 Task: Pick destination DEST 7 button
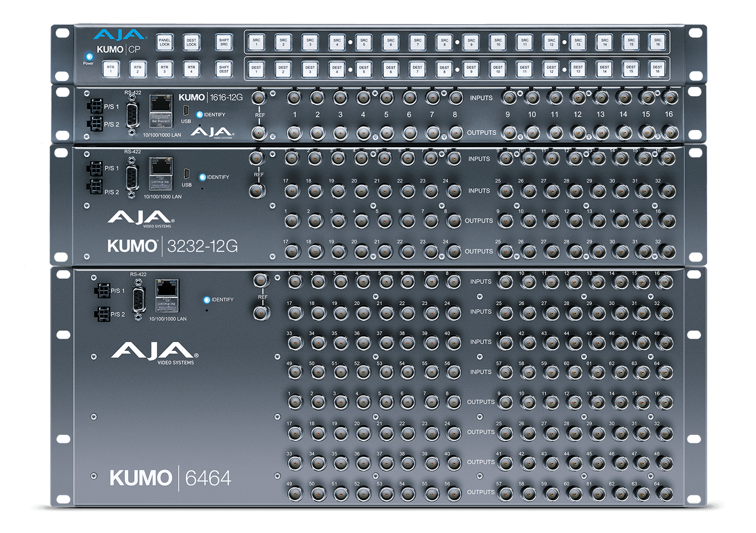(x=418, y=69)
